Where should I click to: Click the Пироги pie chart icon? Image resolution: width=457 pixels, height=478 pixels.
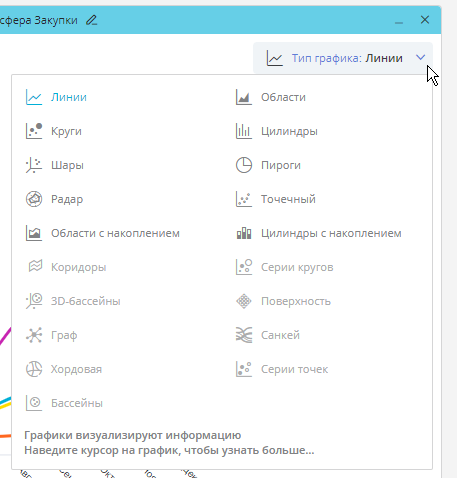point(244,165)
